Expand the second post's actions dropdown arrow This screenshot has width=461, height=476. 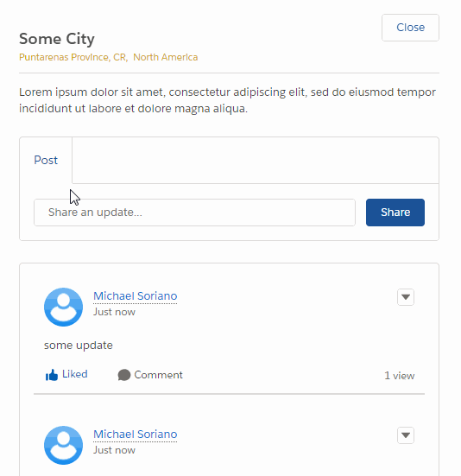(406, 435)
